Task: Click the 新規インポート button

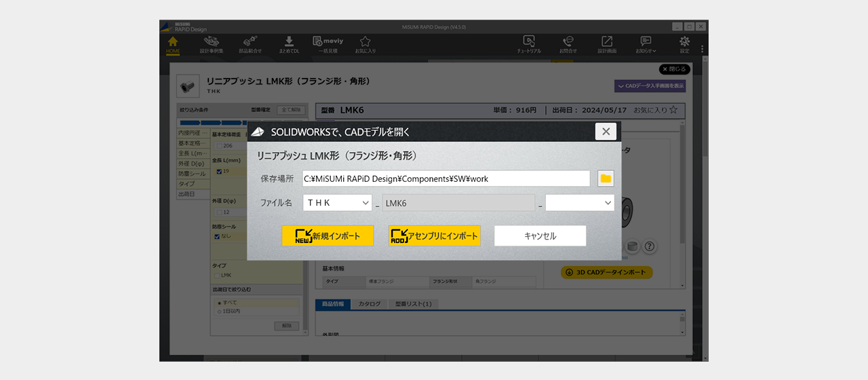Action: pos(328,236)
